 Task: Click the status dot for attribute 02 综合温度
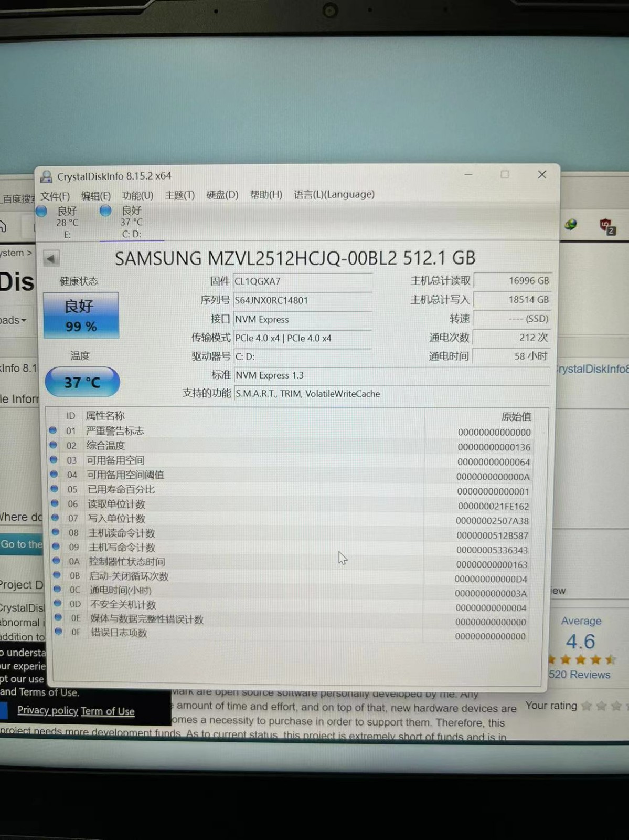coord(53,445)
